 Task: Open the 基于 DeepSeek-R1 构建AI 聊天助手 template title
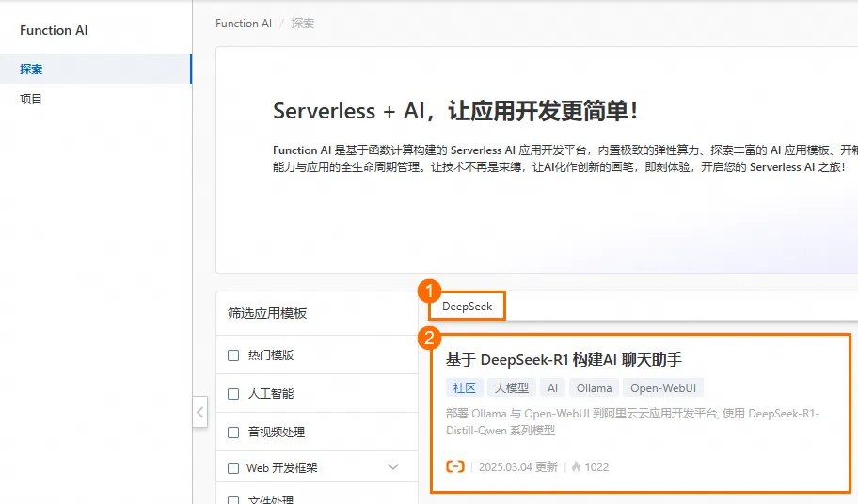(564, 360)
